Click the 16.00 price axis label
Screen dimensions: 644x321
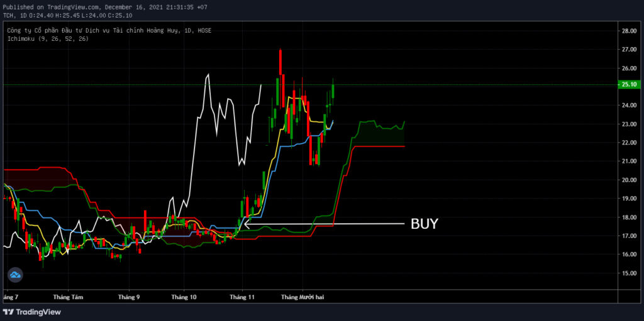(629, 254)
